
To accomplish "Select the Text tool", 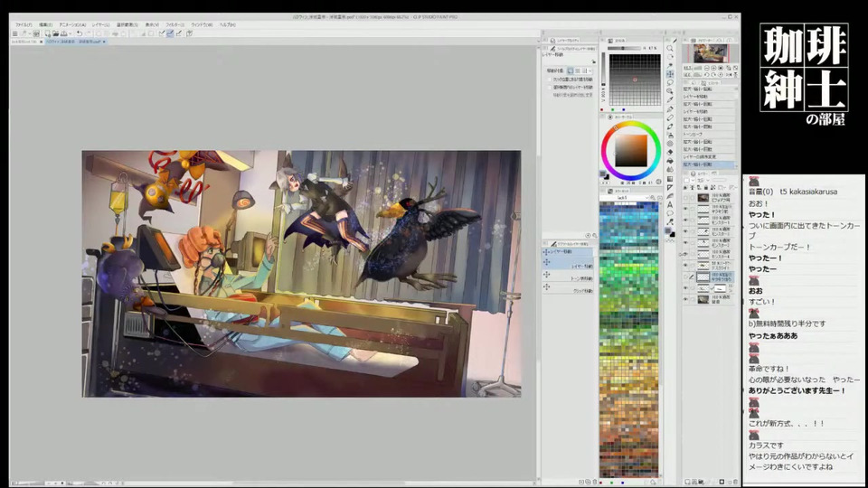I will 670,204.
